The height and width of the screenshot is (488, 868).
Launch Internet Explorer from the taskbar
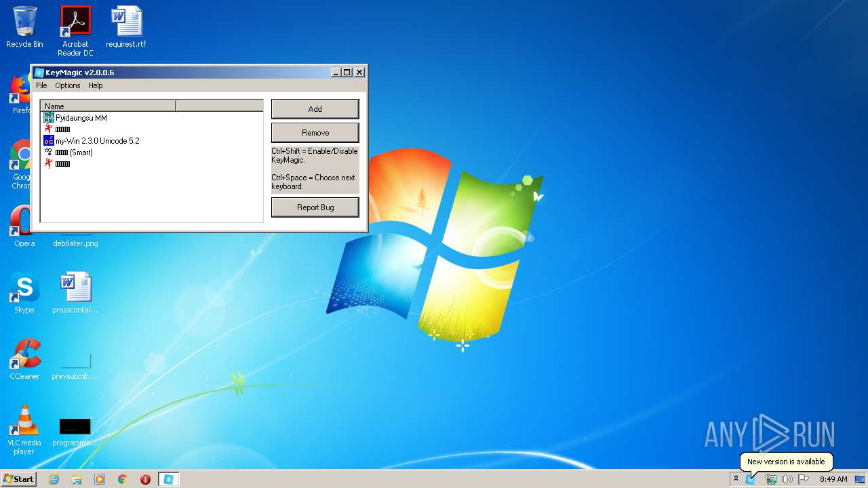[x=54, y=479]
